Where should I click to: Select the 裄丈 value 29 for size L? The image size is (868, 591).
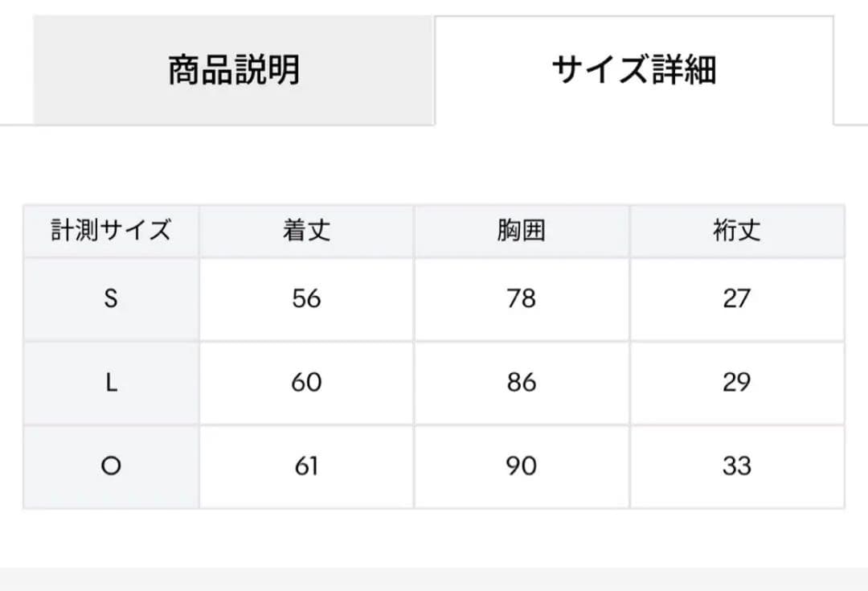click(738, 383)
